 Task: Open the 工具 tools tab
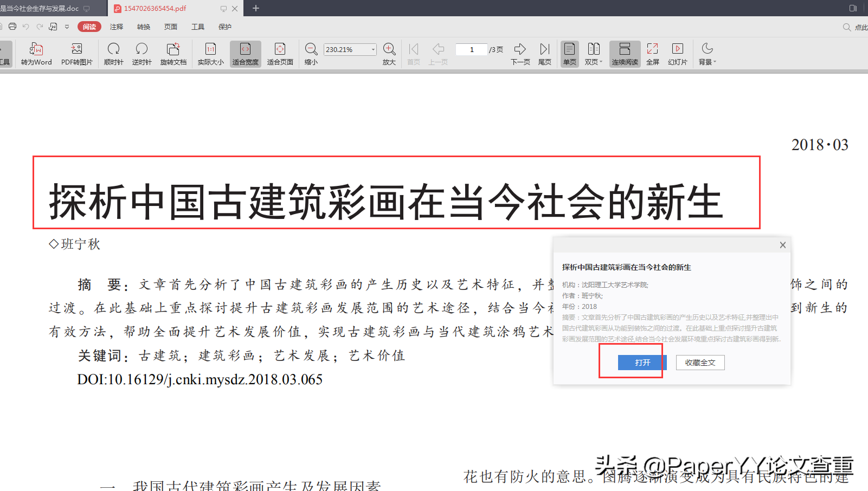click(198, 27)
